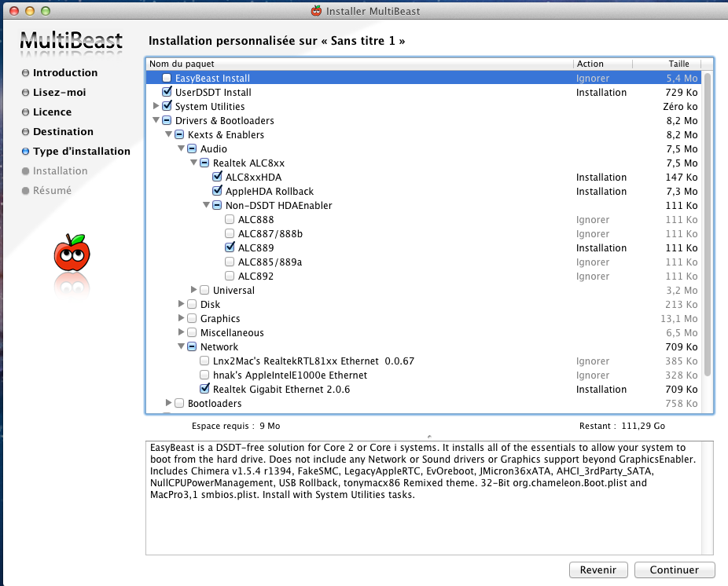
Task: Click the '5,4 Mo' size of EasyBeast
Action: coord(682,79)
